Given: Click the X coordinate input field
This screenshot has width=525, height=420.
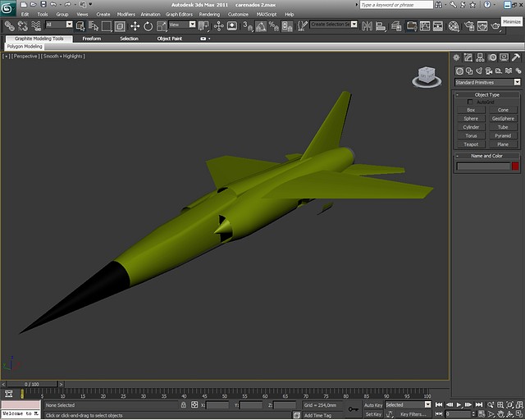Looking at the screenshot, I should 217,405.
